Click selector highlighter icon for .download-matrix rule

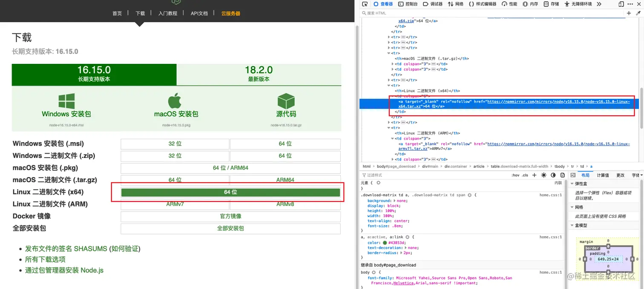pos(469,195)
